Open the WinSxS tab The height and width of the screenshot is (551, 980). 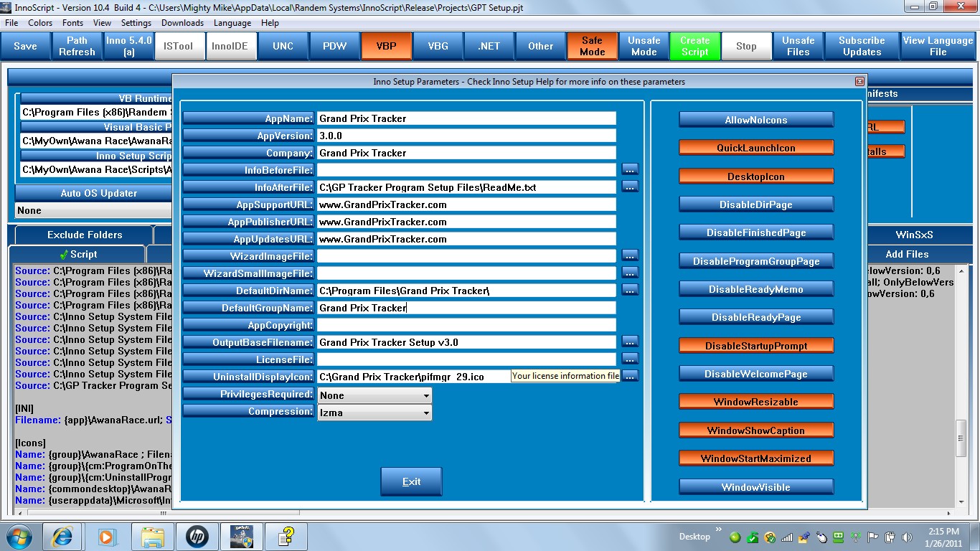tap(914, 235)
